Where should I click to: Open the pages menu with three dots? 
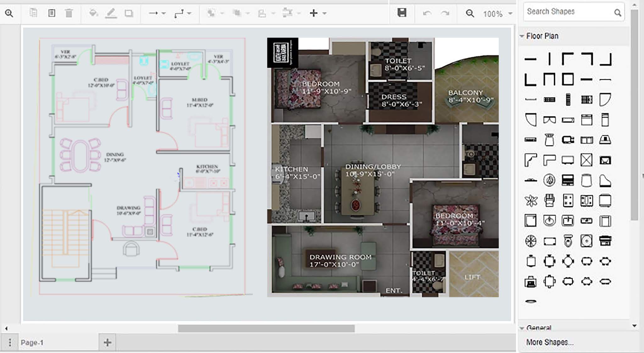(x=10, y=342)
